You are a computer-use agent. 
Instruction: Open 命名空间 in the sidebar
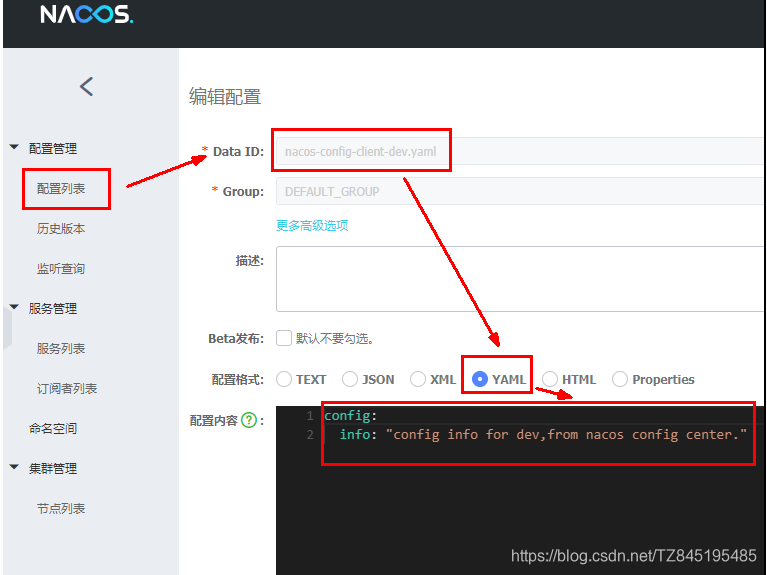[x=53, y=429]
